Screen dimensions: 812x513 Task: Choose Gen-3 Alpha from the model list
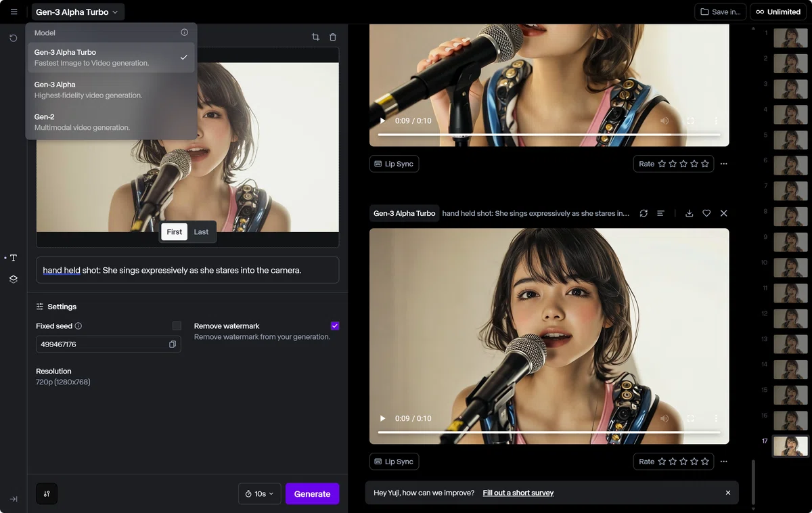(x=112, y=90)
